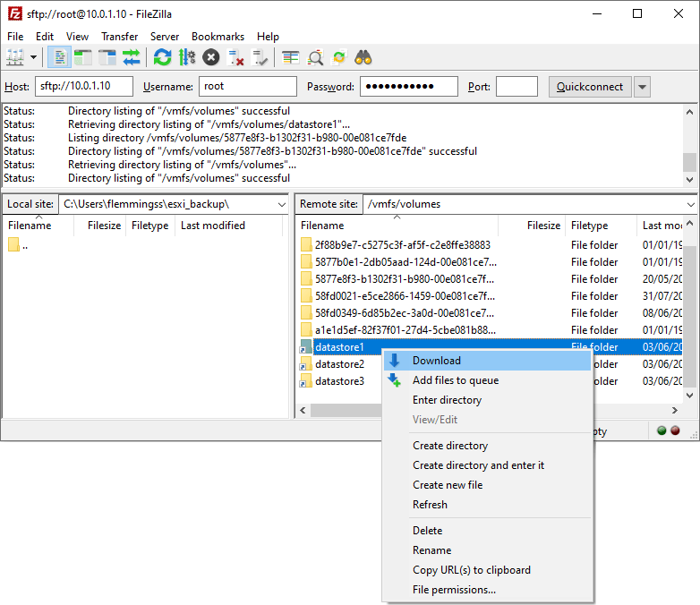Choose Copy URL(s) to clipboard

(488, 569)
